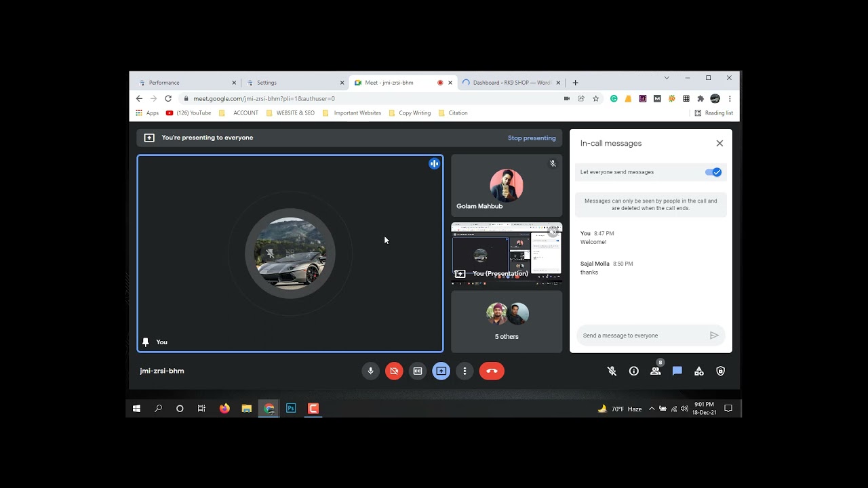This screenshot has height=488, width=868.
Task: Click Stop presenting
Action: [532, 138]
